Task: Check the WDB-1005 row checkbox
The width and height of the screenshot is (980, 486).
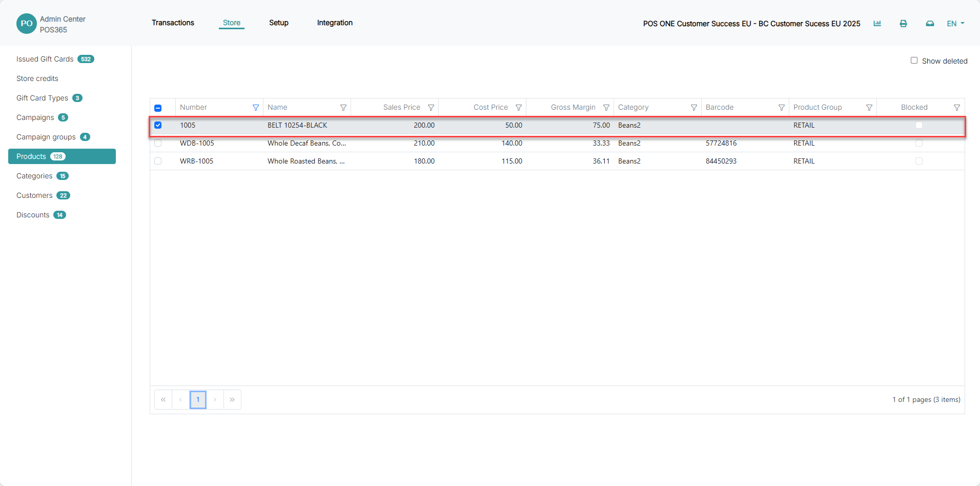Action: [x=158, y=143]
